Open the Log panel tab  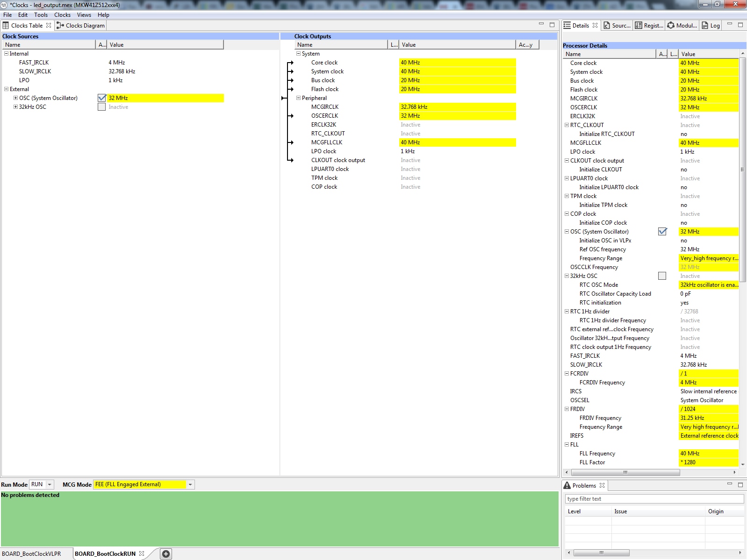[711, 26]
